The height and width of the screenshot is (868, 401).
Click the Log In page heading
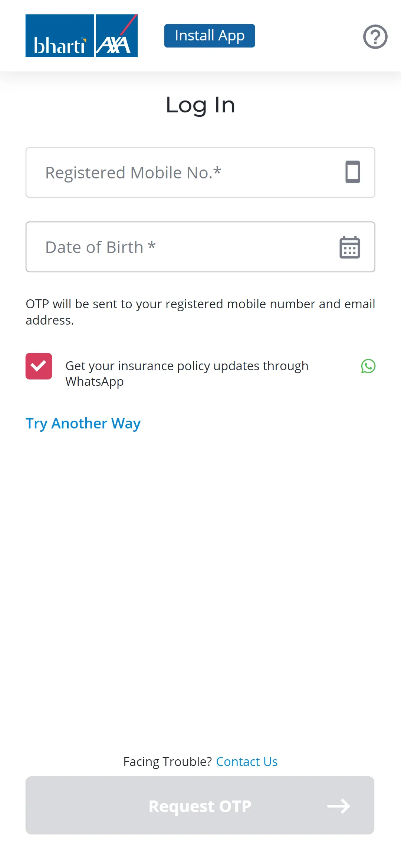tap(200, 105)
